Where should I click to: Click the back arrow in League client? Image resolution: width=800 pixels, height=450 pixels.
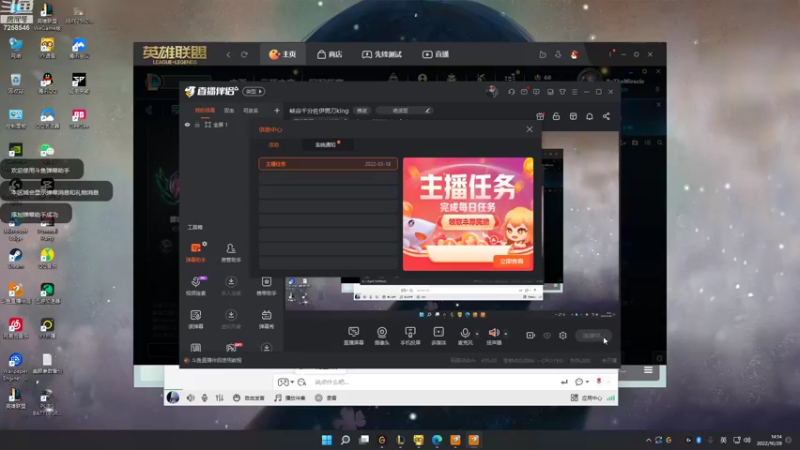(228, 55)
